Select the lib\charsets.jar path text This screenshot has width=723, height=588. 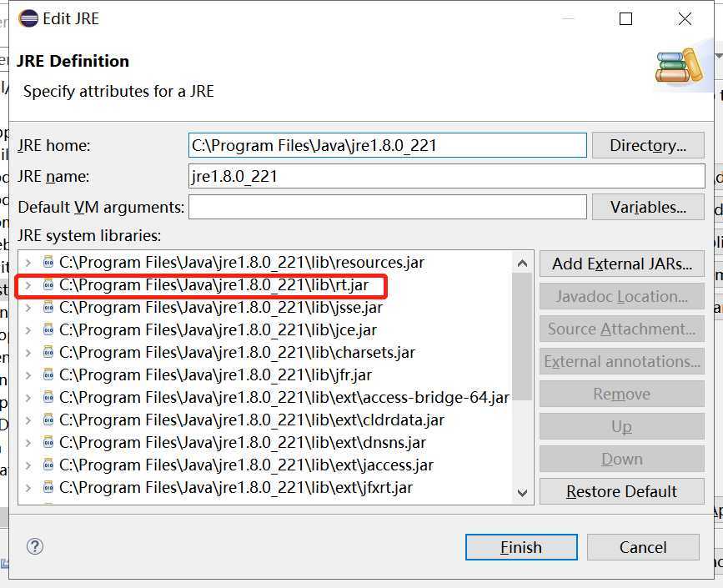pos(237,353)
